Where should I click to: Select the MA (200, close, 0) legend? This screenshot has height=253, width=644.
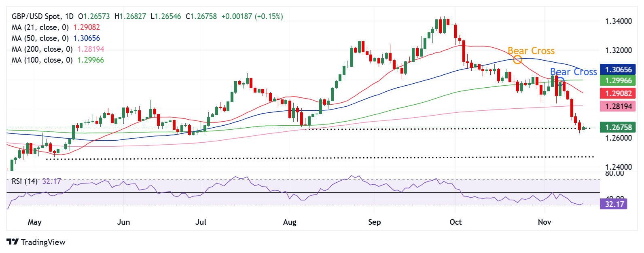tap(42, 49)
